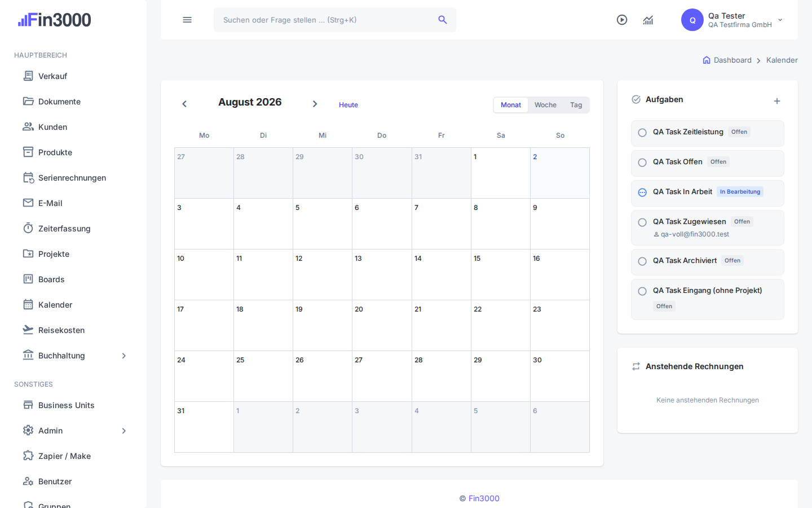Click the Heute link
Image resolution: width=812 pixels, height=508 pixels.
click(348, 105)
